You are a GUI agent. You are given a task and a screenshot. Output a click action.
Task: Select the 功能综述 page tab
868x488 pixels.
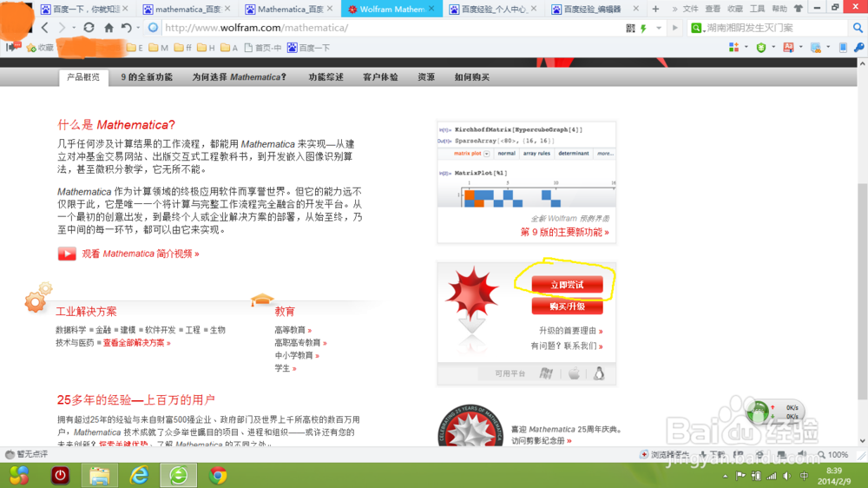pyautogui.click(x=326, y=77)
